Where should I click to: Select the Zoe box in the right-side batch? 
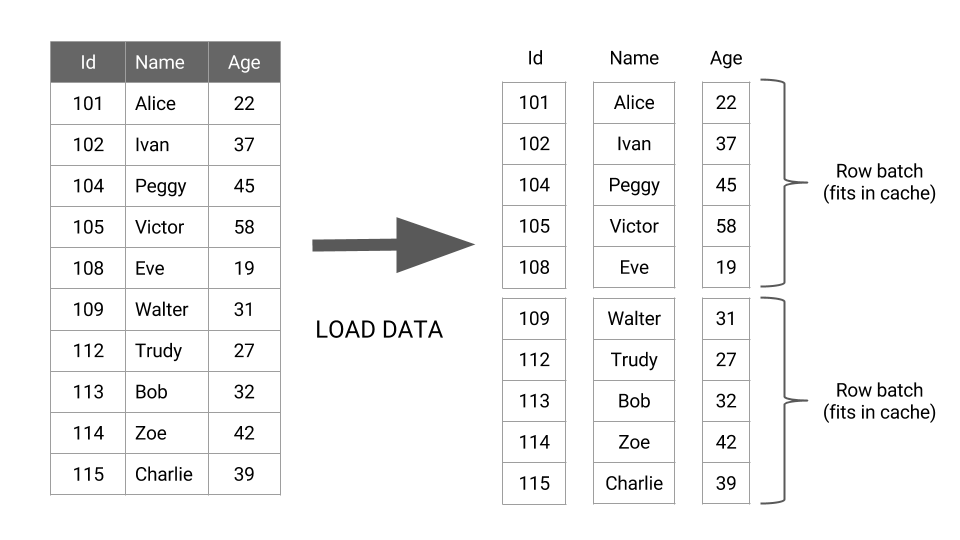[634, 442]
